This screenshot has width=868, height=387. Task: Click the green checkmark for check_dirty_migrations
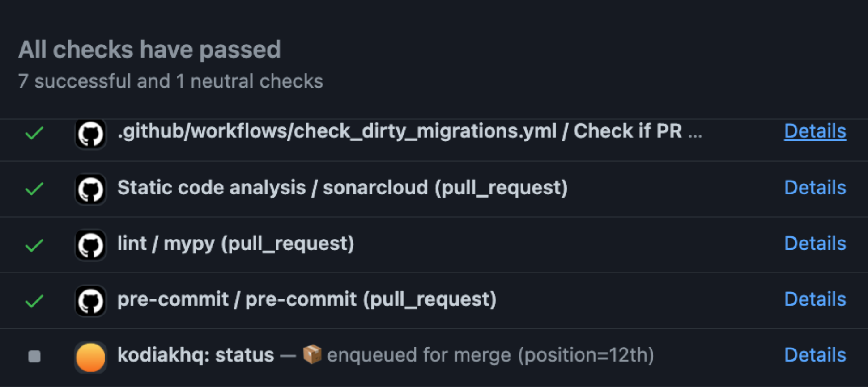(x=34, y=133)
